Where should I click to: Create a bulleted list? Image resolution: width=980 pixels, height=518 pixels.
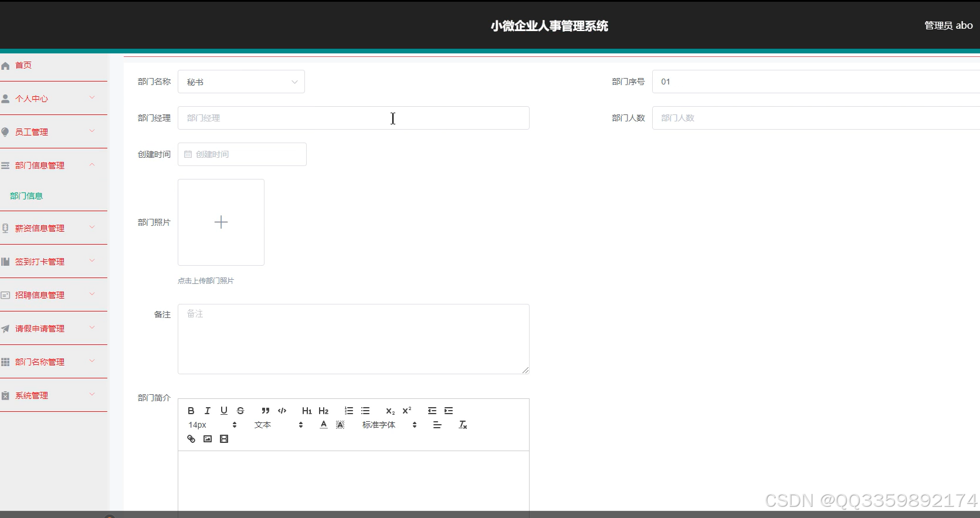pyautogui.click(x=365, y=411)
